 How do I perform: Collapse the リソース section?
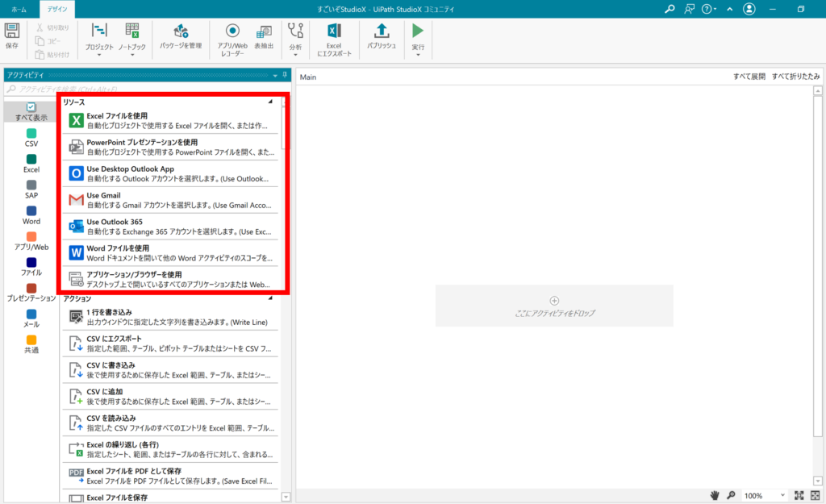(x=270, y=102)
